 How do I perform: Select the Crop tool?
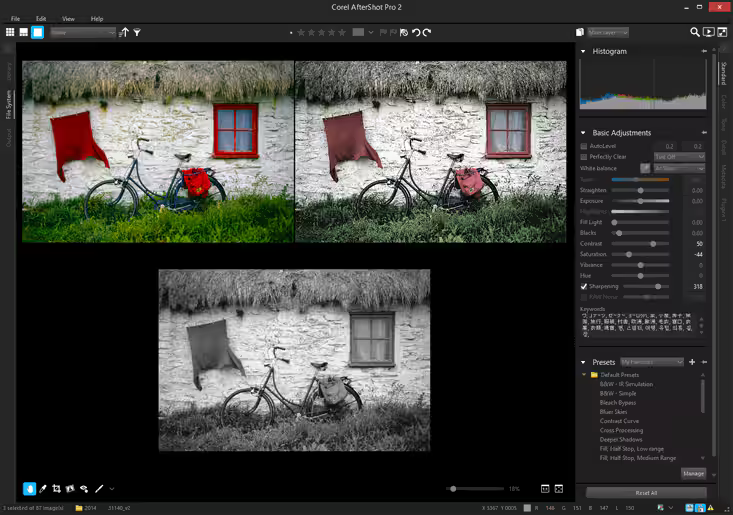click(x=56, y=489)
